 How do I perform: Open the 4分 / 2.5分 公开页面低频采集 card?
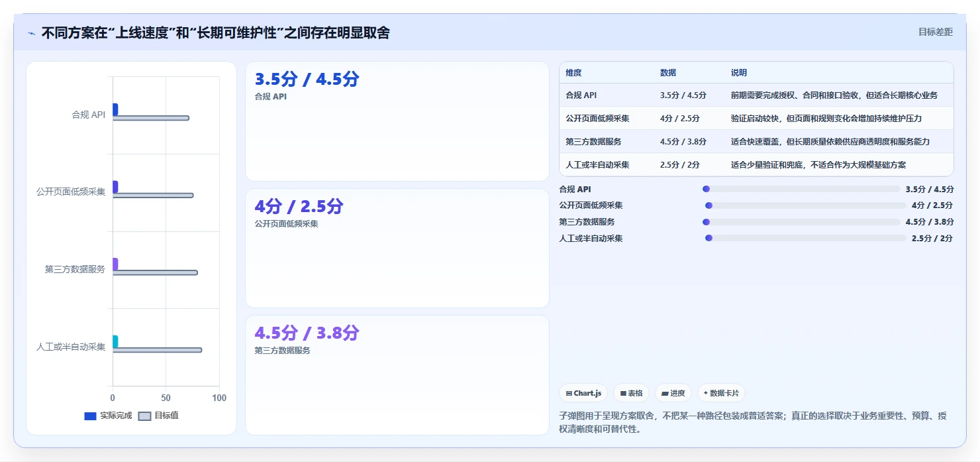(x=397, y=249)
